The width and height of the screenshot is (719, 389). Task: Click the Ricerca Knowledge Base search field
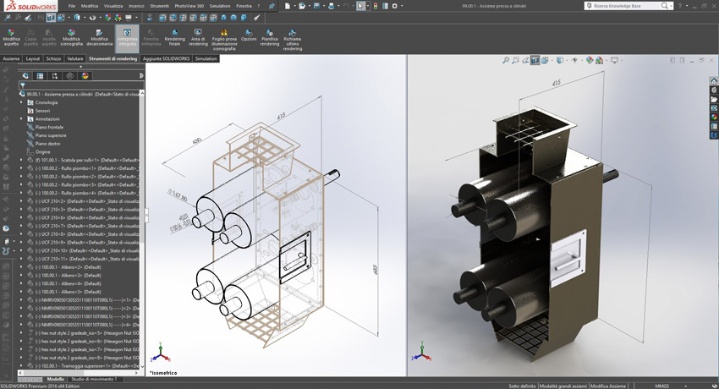point(624,6)
